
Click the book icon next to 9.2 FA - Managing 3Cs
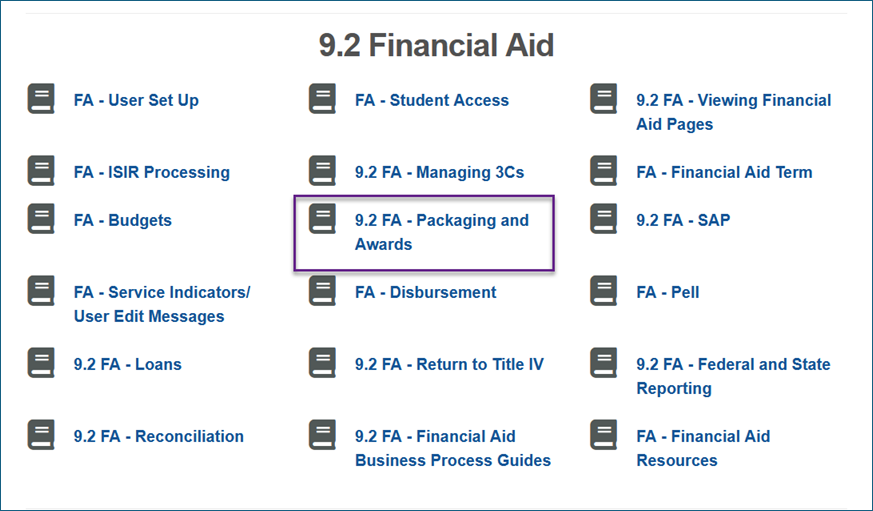click(322, 170)
